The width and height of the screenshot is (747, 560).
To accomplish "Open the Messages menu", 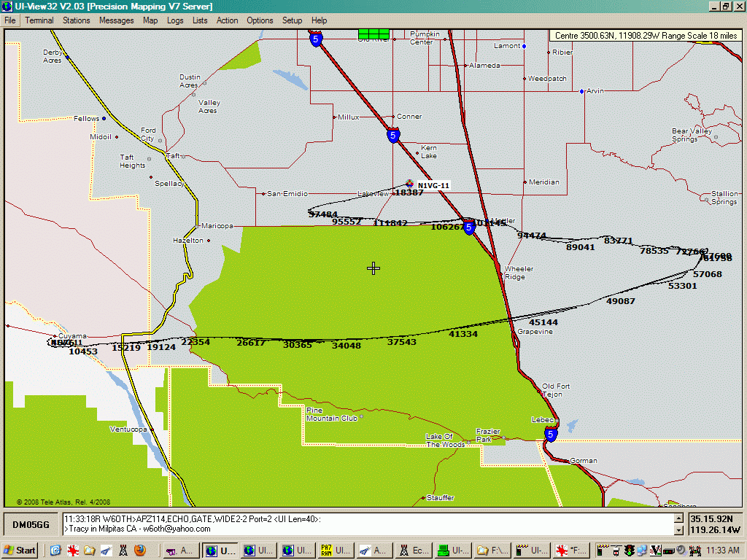I will click(116, 20).
